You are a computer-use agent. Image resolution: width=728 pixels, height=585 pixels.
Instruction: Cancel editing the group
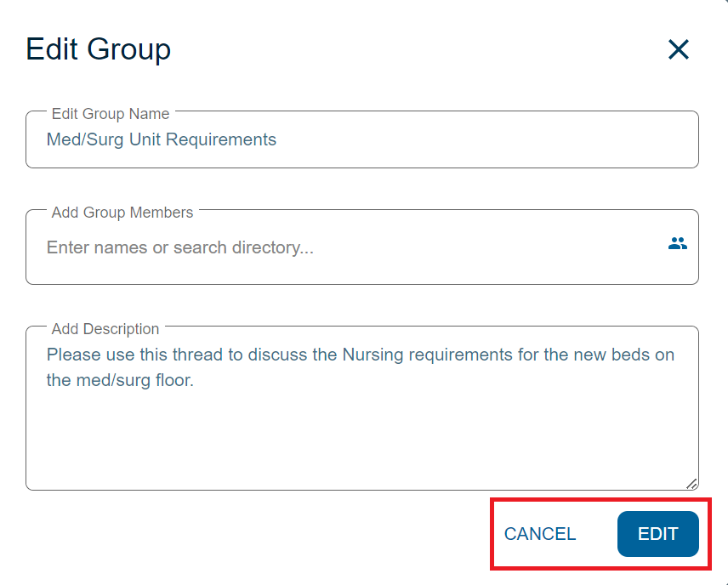540,534
